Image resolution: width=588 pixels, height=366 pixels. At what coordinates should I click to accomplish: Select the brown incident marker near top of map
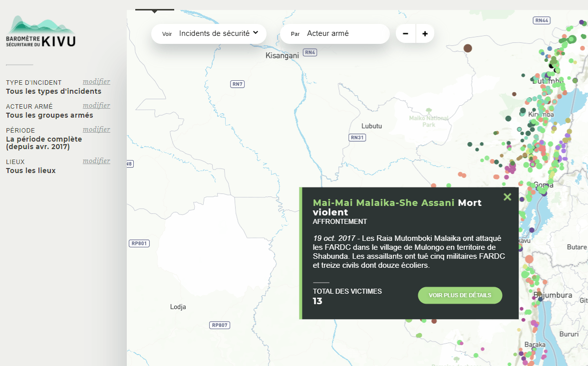468,48
